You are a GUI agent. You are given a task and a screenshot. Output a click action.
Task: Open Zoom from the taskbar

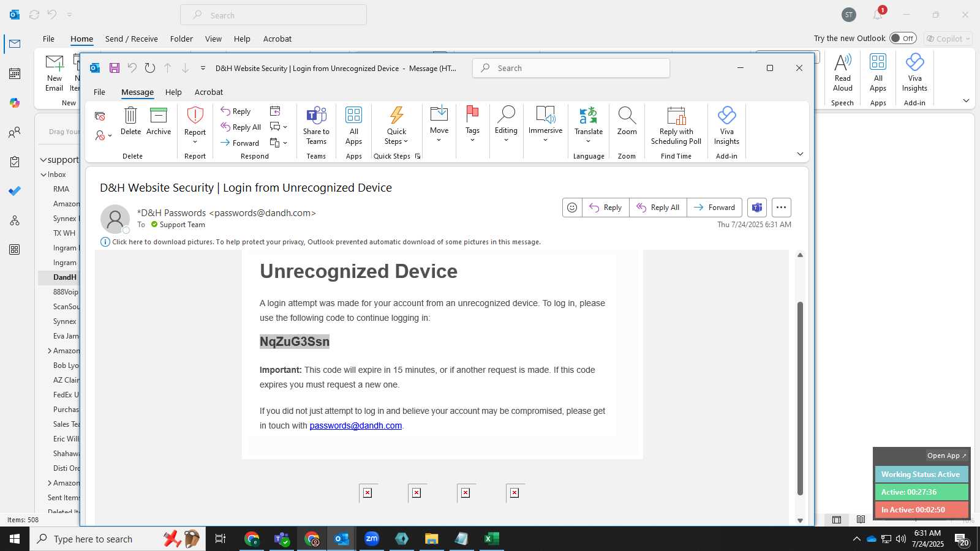[372, 539]
